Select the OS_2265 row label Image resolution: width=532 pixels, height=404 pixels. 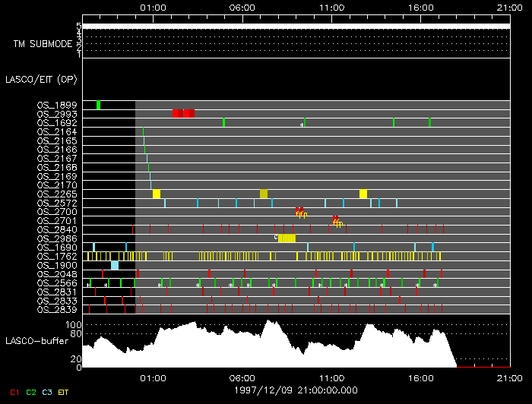click(56, 194)
